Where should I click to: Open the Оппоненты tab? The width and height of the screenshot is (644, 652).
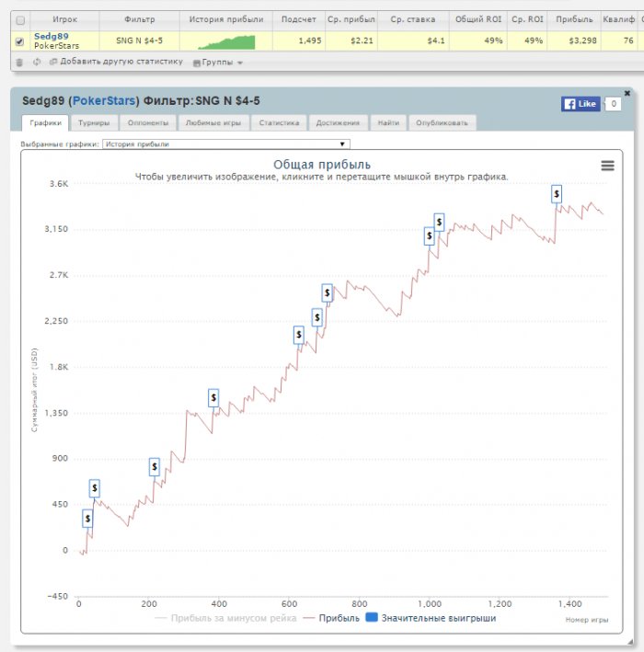[148, 122]
